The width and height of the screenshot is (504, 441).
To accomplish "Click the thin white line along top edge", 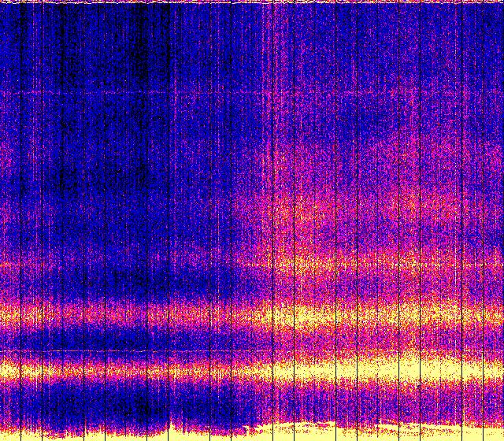I will pos(252,3).
